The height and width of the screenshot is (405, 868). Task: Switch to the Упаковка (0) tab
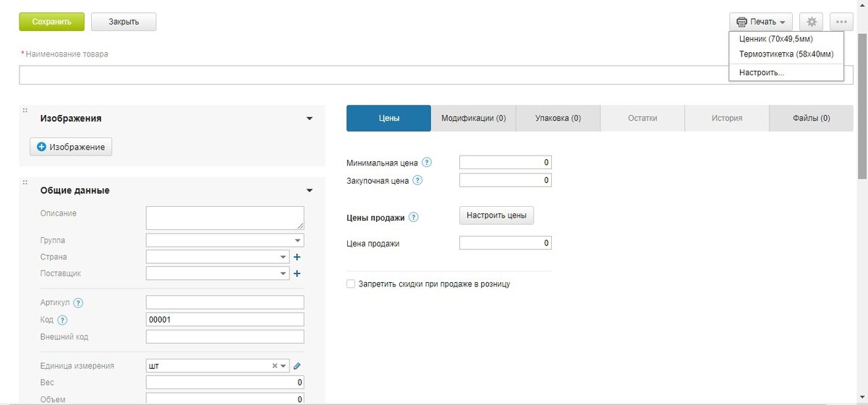tap(558, 119)
